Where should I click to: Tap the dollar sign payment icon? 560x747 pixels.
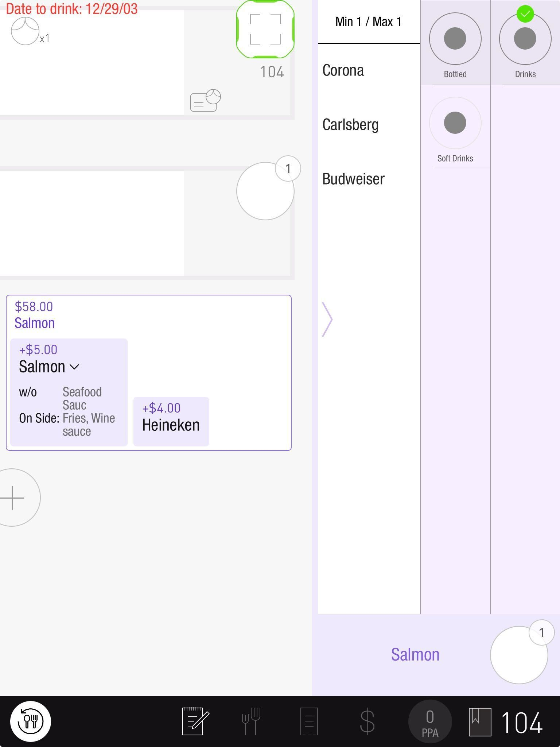pyautogui.click(x=367, y=721)
